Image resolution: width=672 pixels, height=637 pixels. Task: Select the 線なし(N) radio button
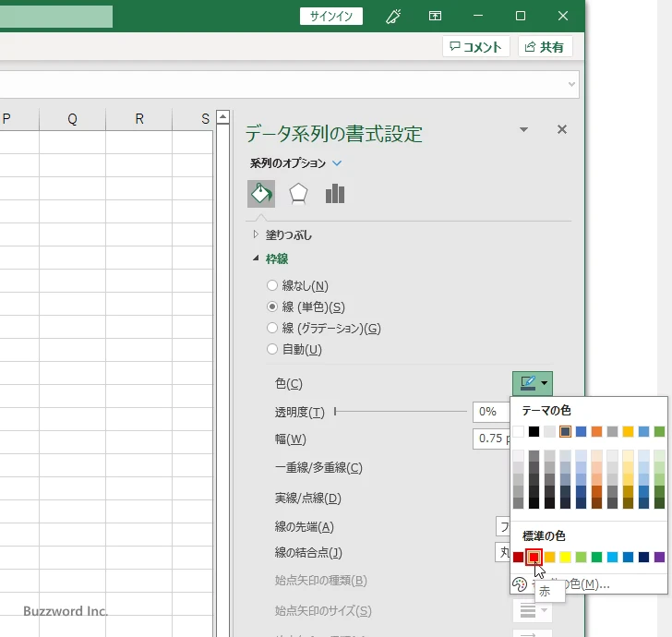[272, 285]
